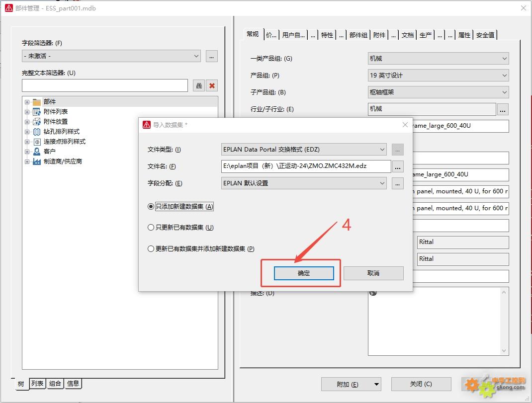Switch to the 附件 tab
The image size is (532, 403).
379,35
